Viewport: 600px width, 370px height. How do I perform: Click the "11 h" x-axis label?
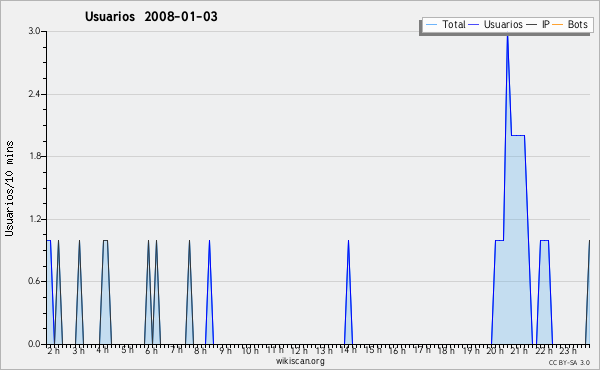[275, 350]
